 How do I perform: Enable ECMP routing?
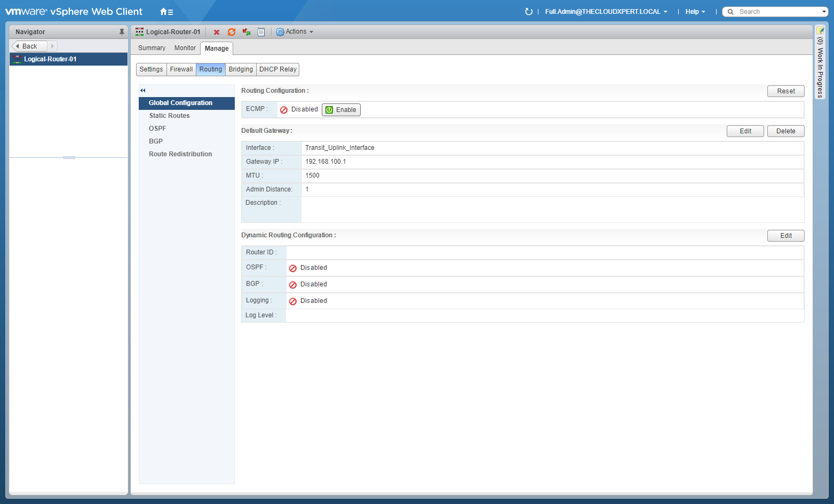341,110
